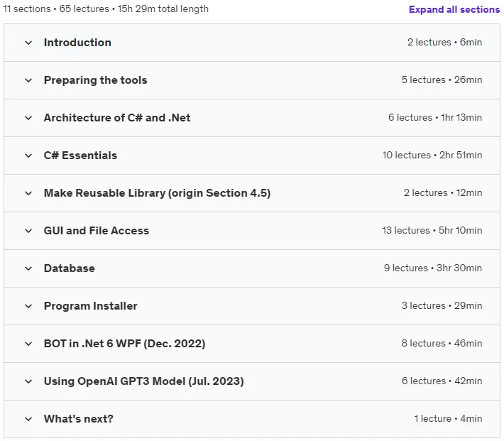The image size is (504, 441).
Task: Open Using OpenAI GPT3 Model chevron
Action: (28, 381)
